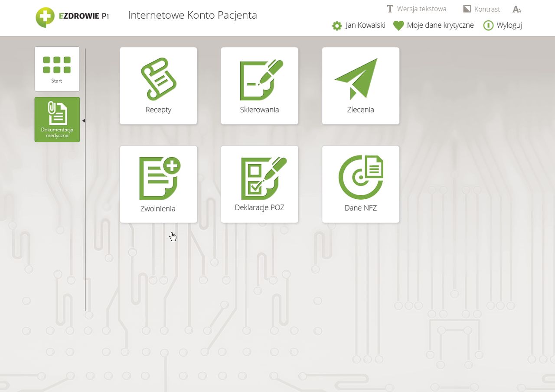The width and height of the screenshot is (555, 392).
Task: Open the Wersja tekstowa link
Action: [421, 9]
